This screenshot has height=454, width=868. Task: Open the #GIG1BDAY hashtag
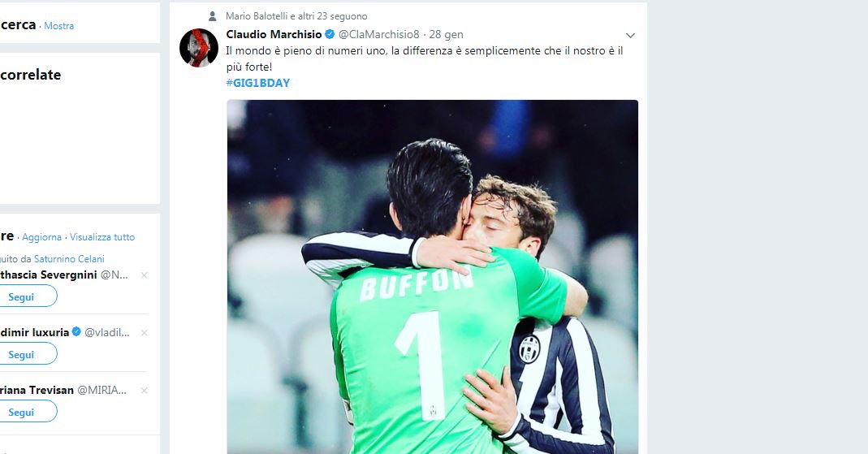click(x=258, y=83)
